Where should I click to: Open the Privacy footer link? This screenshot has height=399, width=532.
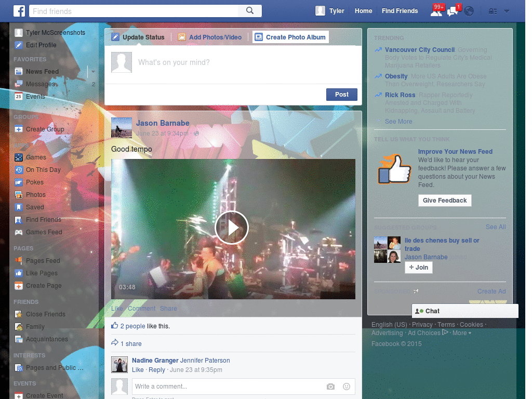[x=422, y=325]
